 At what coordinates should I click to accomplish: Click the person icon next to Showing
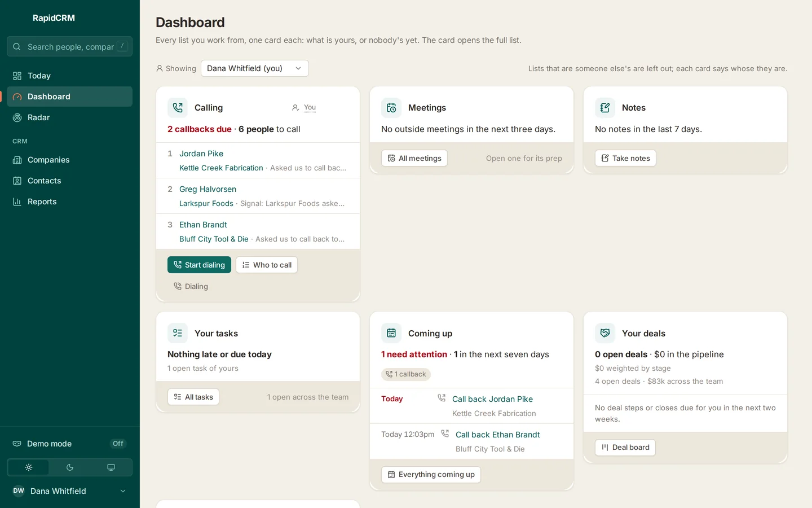point(160,68)
